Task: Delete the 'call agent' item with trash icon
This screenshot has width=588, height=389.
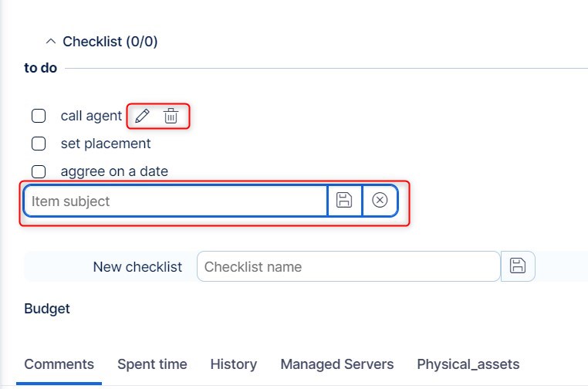Action: pos(171,117)
